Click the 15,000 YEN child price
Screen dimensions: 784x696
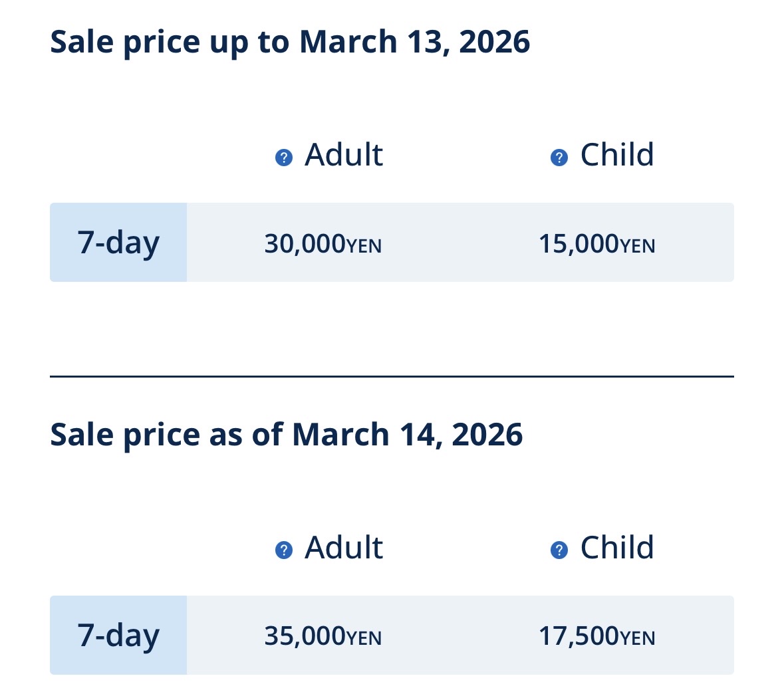point(596,244)
